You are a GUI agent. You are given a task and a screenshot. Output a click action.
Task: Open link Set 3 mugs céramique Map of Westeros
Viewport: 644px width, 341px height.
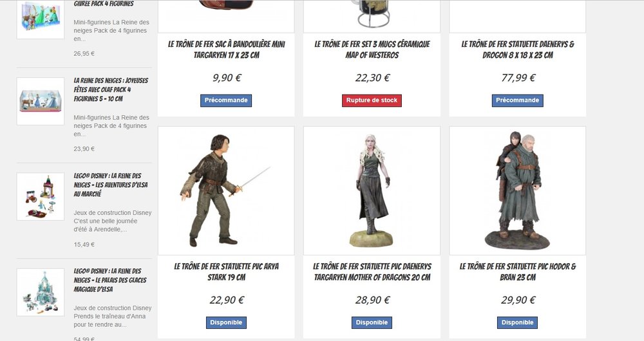[372, 50]
